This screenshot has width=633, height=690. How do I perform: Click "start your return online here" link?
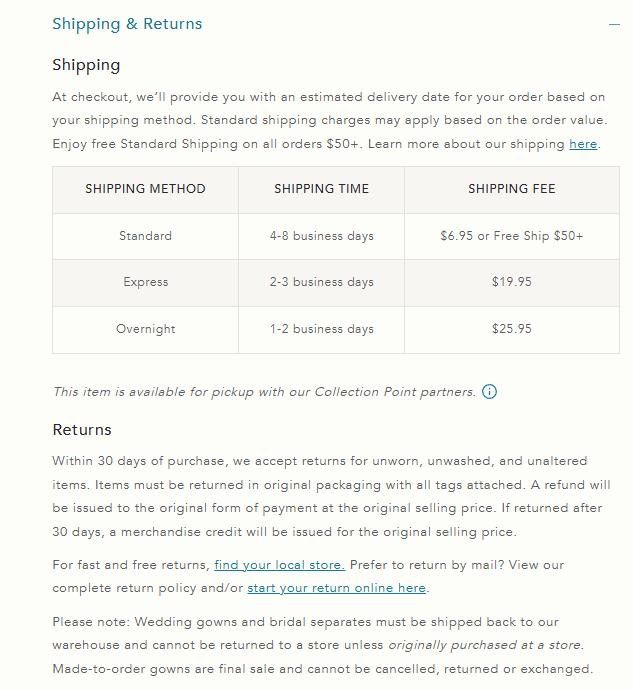click(x=337, y=588)
